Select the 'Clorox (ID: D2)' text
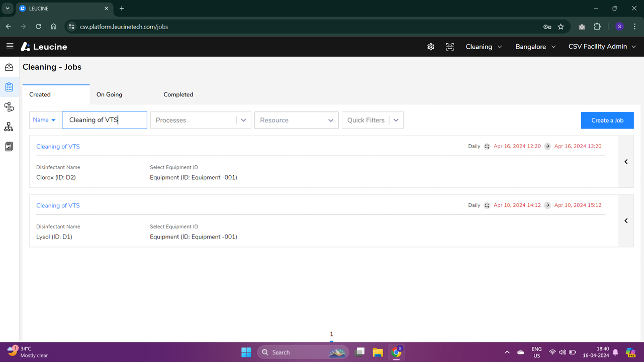The width and height of the screenshot is (644, 362). tap(56, 177)
